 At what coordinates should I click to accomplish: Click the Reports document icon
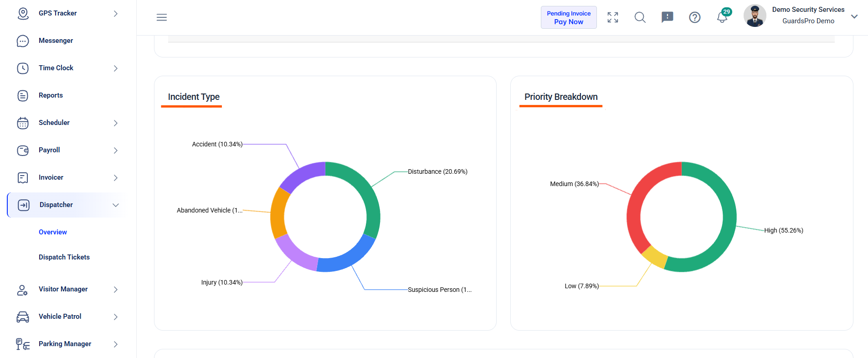[23, 95]
